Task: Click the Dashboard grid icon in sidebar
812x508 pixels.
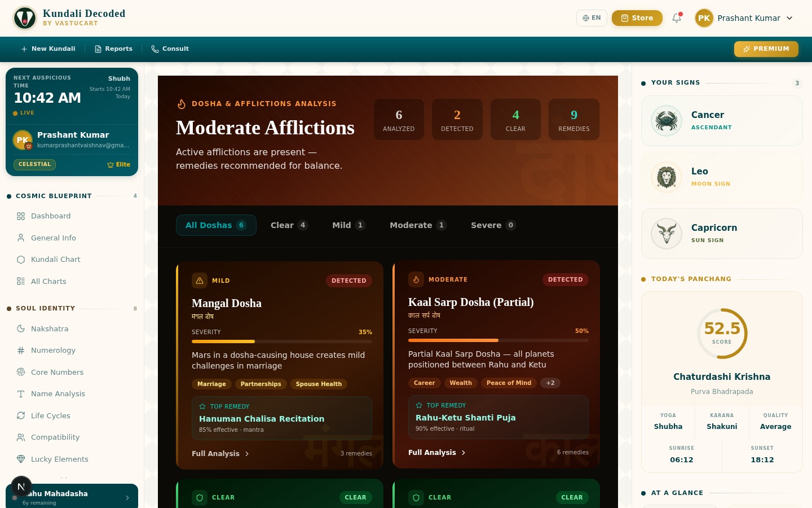Action: click(x=21, y=216)
